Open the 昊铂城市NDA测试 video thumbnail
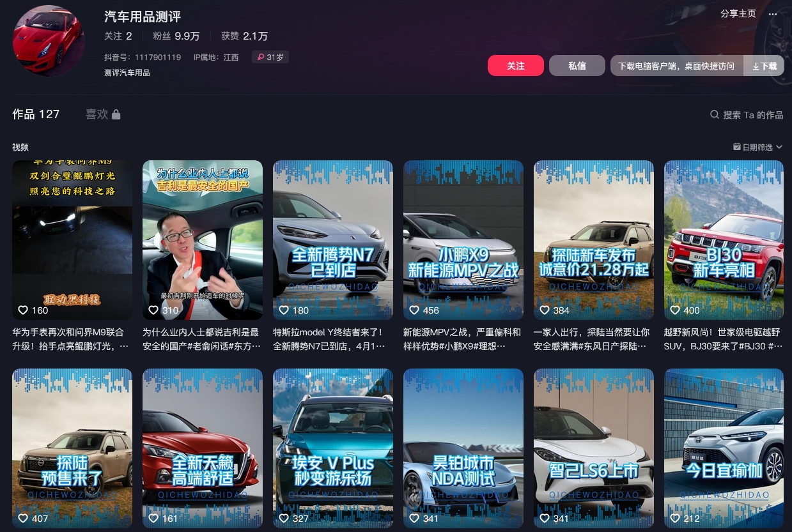792x532 pixels. coord(463,448)
